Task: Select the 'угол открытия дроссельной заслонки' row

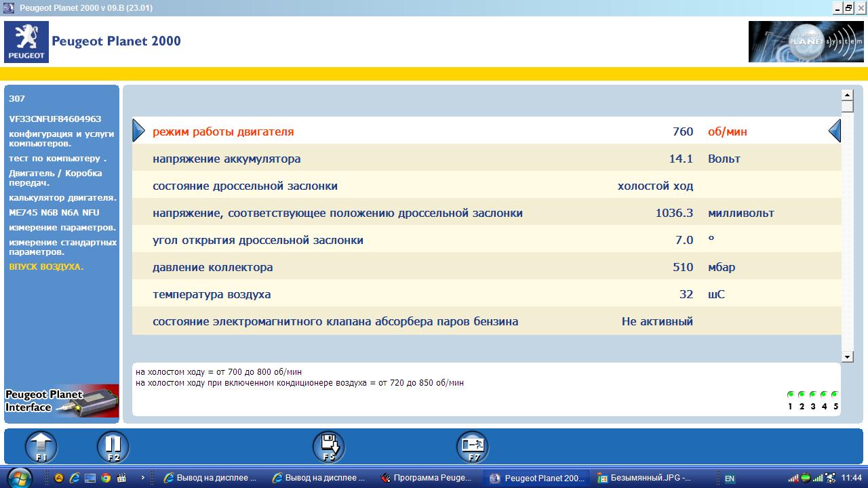Action: coord(486,239)
